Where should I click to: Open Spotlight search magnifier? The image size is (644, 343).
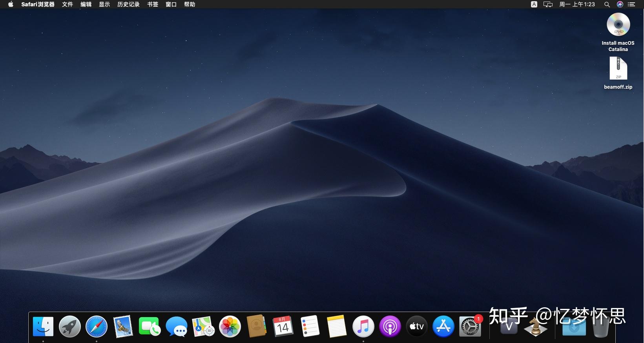click(x=607, y=4)
